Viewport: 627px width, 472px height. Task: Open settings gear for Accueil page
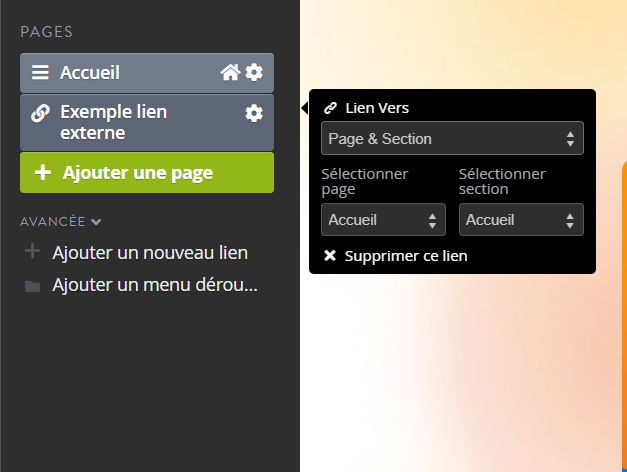[254, 72]
